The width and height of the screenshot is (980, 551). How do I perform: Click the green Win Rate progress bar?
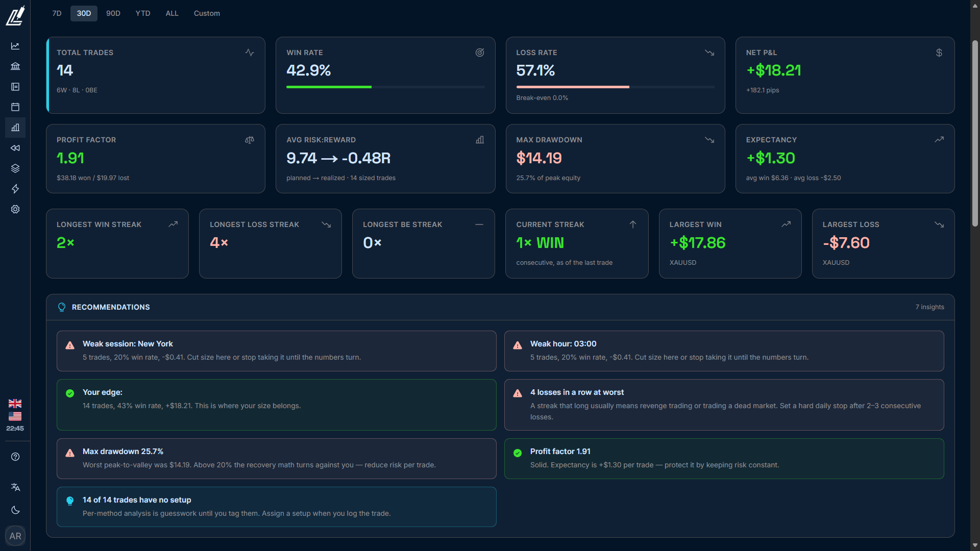coord(329,87)
